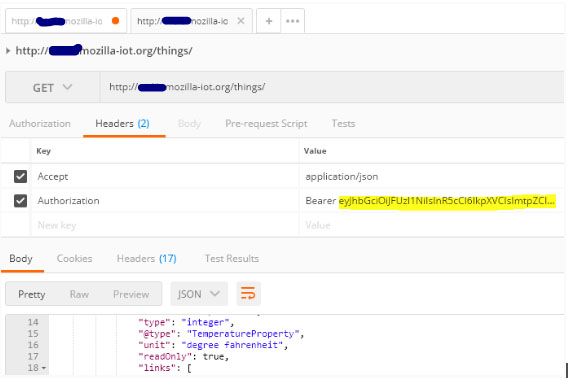Click line number 16 in gutter

33,345
